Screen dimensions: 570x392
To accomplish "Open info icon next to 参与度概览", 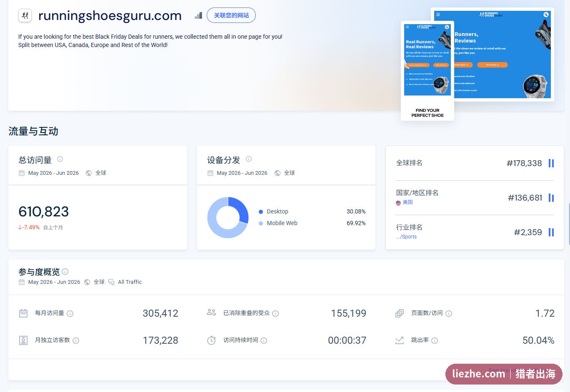I will [65, 272].
